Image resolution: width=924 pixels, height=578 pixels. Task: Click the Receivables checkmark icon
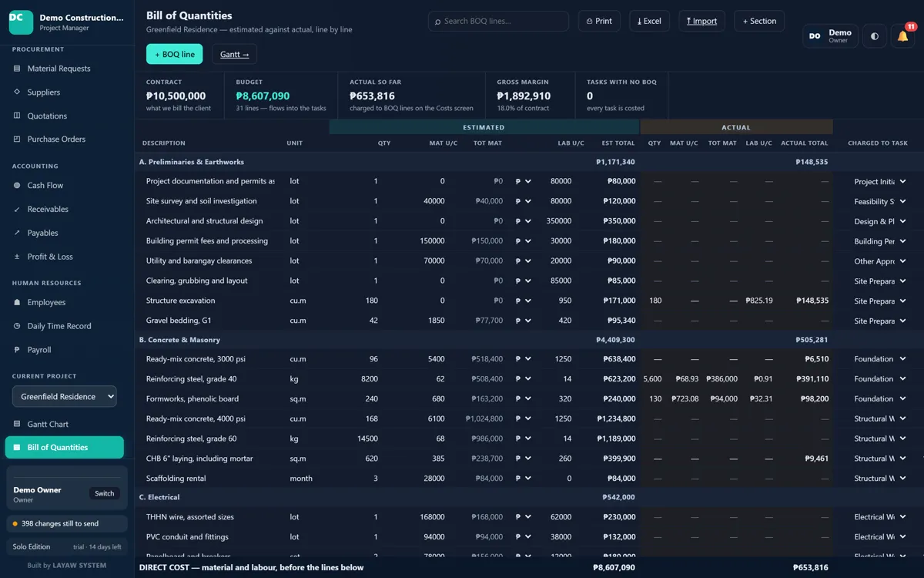(17, 209)
